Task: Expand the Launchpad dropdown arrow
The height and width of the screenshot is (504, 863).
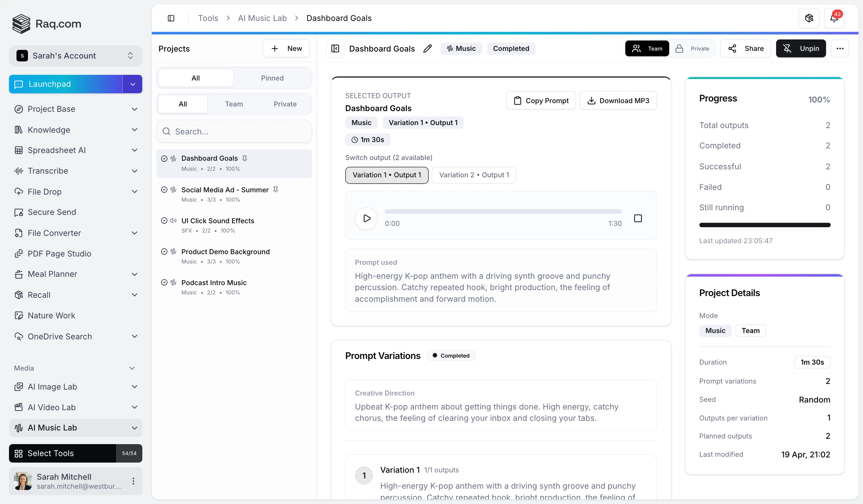Action: pos(133,84)
